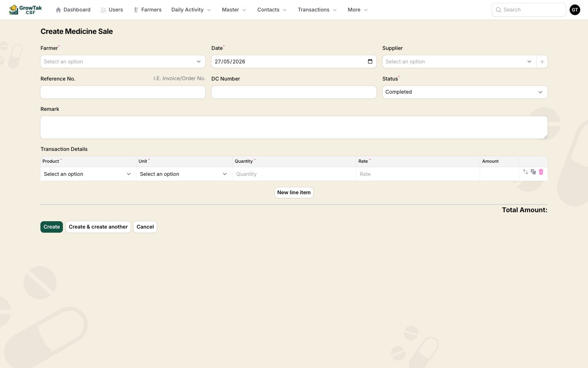Click the Quantity input field
Screen dimensions: 588x368
tap(294, 174)
